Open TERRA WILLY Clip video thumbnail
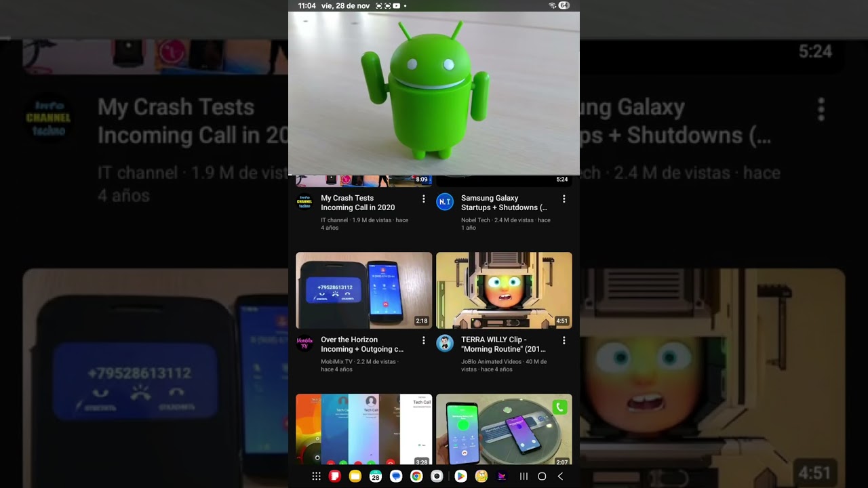The height and width of the screenshot is (488, 868). 504,291
